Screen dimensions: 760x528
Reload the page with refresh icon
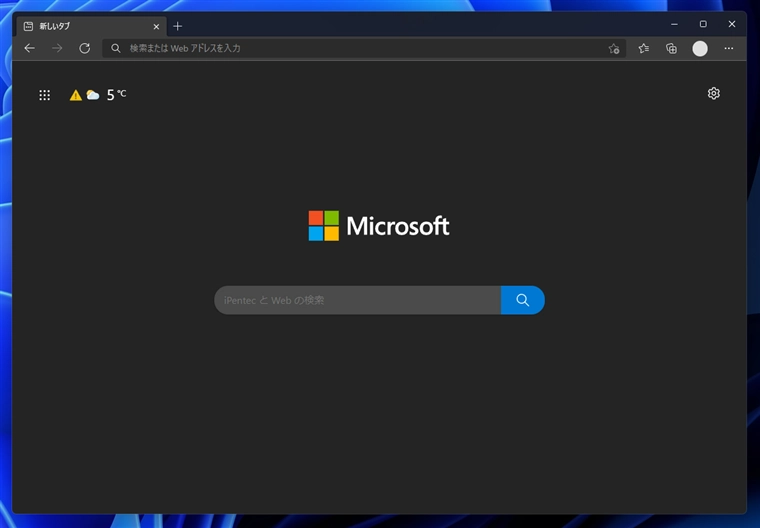pyautogui.click(x=85, y=48)
